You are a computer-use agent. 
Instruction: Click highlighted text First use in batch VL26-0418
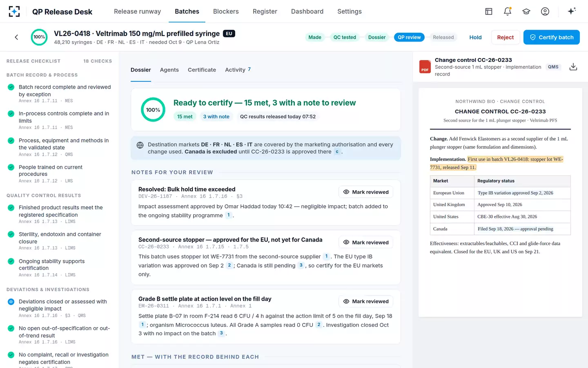point(497,163)
